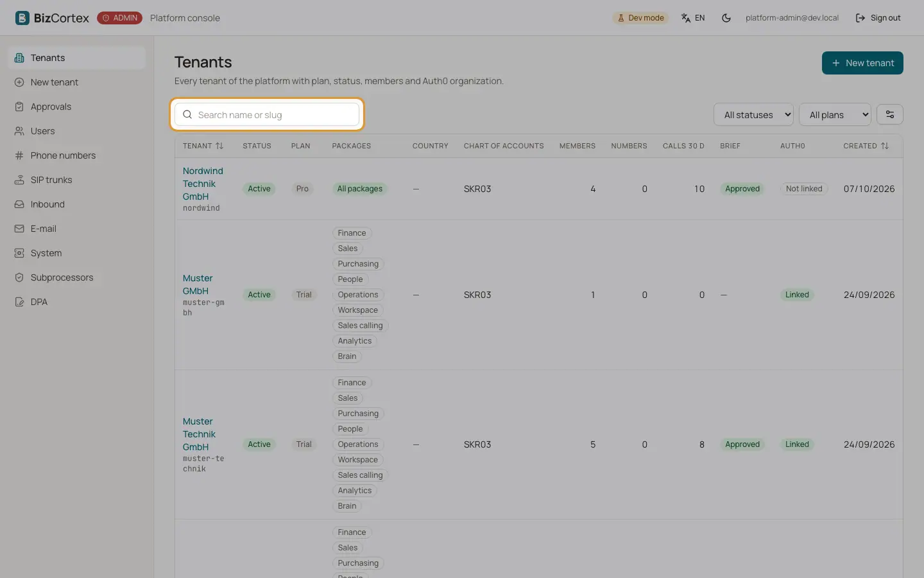The image size is (924, 578).
Task: Click the SIP trunks network icon
Action: pyautogui.click(x=19, y=180)
